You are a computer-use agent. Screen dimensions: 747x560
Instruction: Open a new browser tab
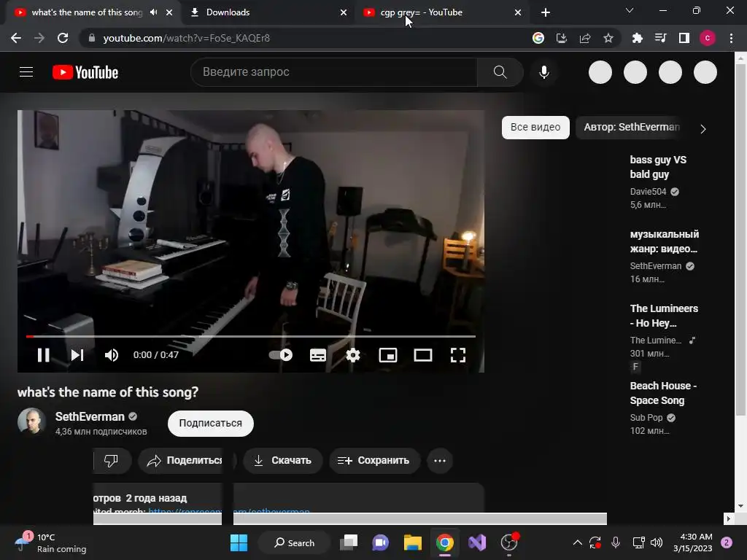(x=546, y=12)
